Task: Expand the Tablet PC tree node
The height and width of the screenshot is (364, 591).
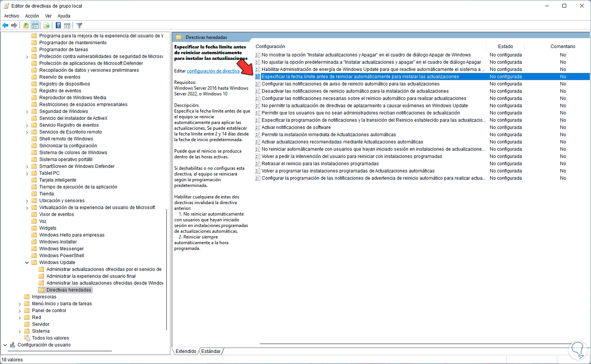Action: 27,174
